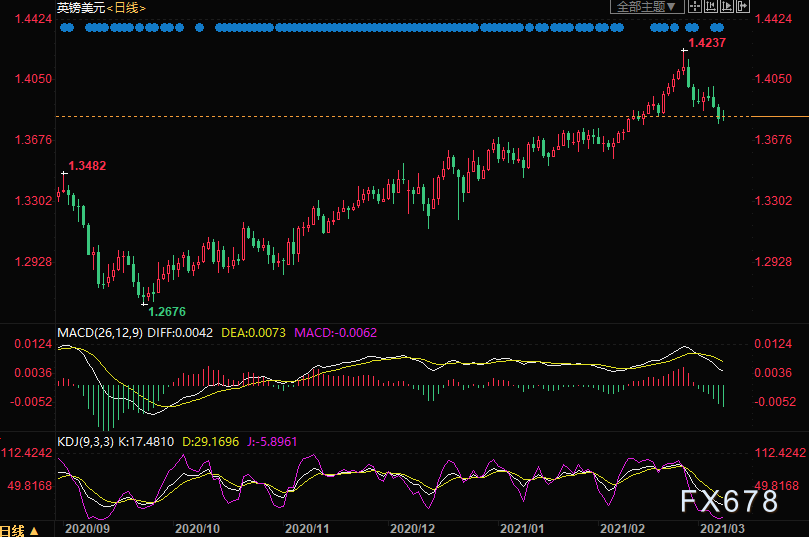Click the 2020/09 date on time axis
This screenshot has width=809, height=537.
87,529
